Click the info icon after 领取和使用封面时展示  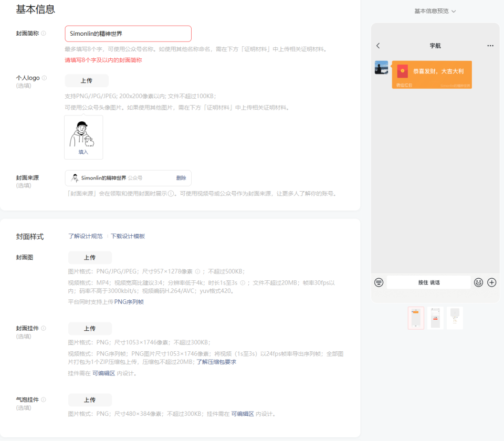click(171, 194)
